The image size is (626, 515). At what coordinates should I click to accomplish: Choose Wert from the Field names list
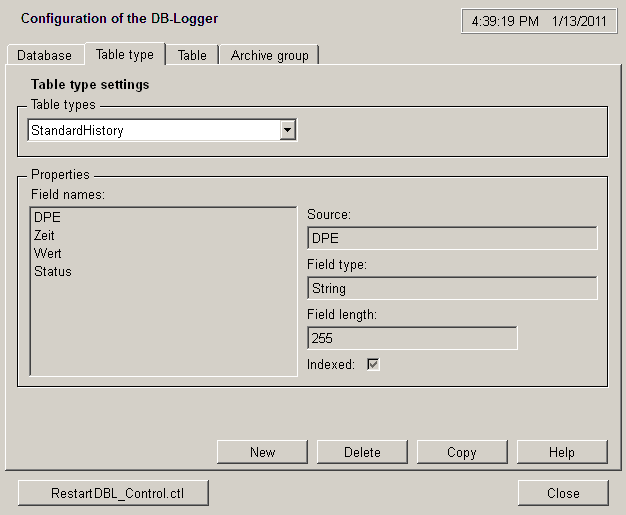[48, 253]
